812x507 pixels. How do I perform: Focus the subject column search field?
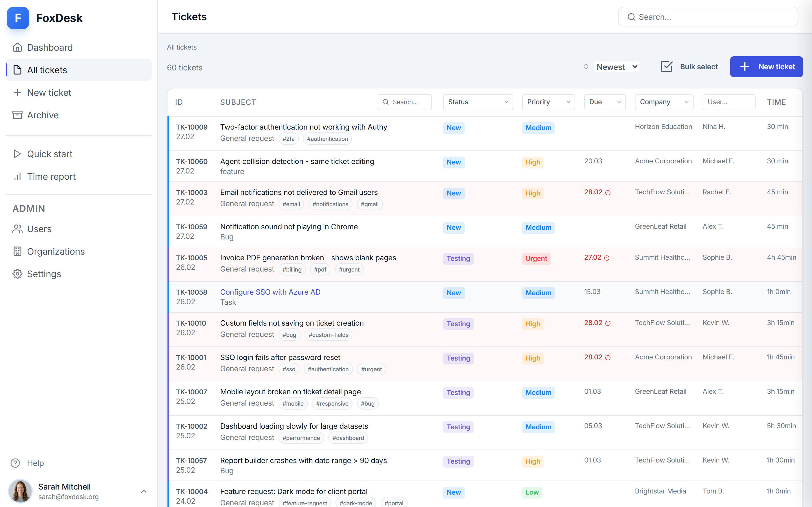point(405,102)
